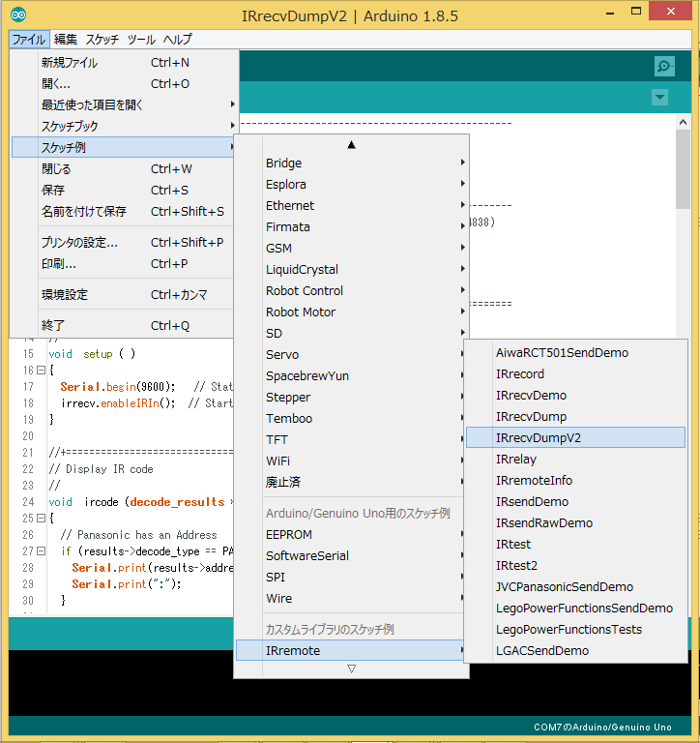Open IRrecvDemo example sketch
700x743 pixels.
575,396
